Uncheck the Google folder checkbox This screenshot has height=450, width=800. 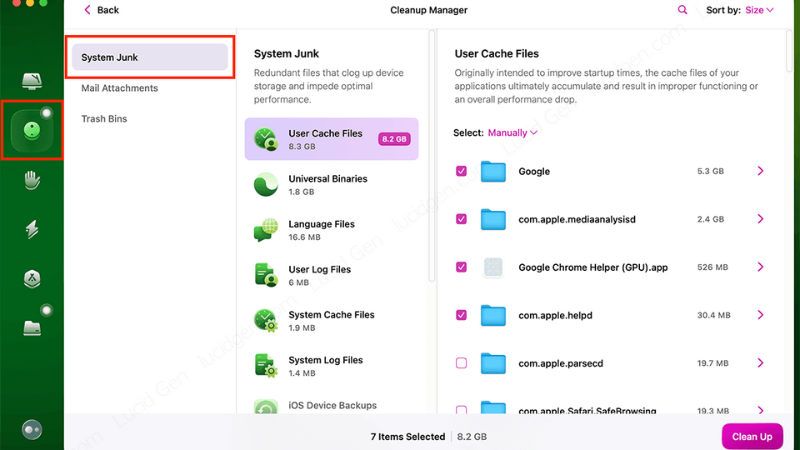pyautogui.click(x=461, y=171)
